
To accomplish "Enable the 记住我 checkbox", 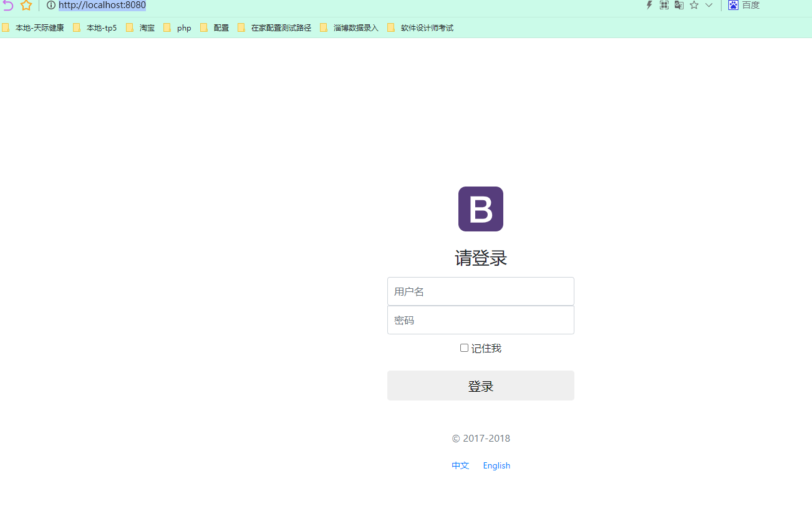I will pyautogui.click(x=464, y=347).
